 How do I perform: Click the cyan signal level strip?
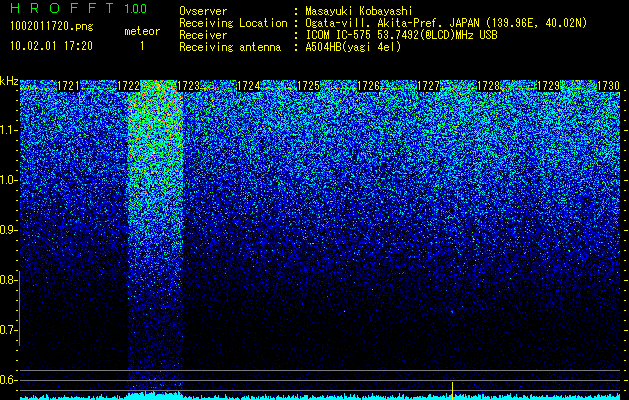[321, 397]
